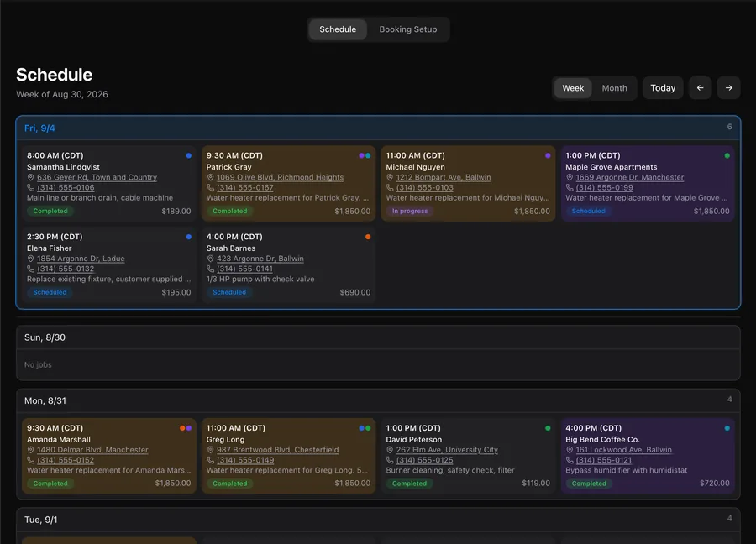
Task: Click the phone icon beside (314) 555-0152
Action: (30, 460)
